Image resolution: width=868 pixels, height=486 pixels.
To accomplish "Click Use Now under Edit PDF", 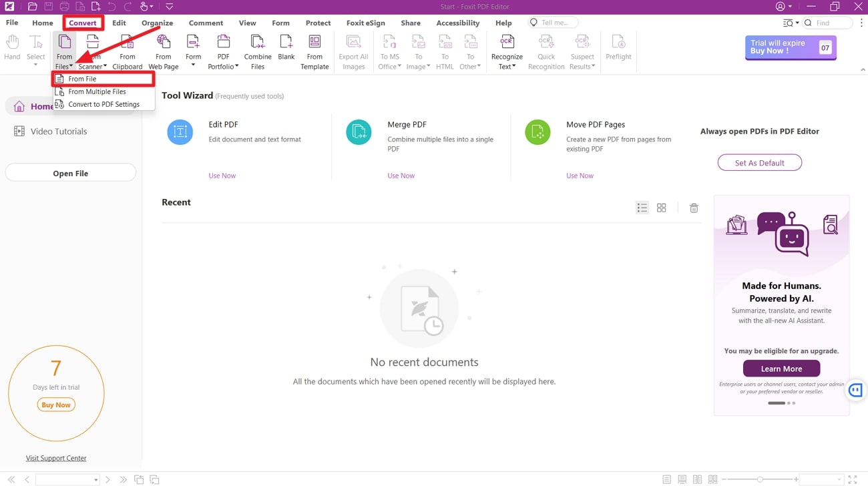I will pos(222,176).
